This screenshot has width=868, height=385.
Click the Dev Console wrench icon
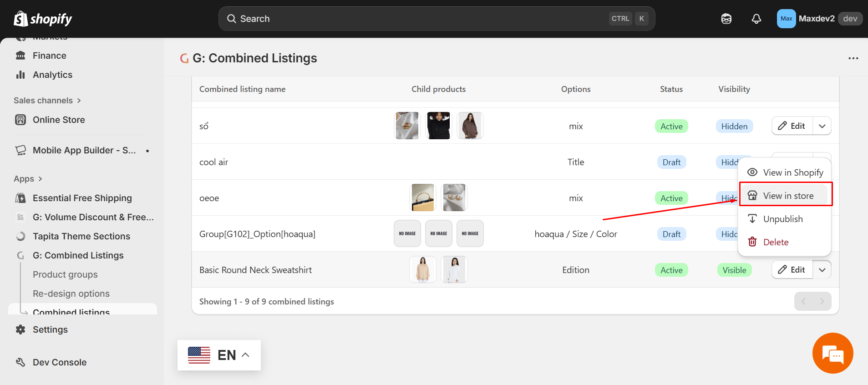coord(20,362)
